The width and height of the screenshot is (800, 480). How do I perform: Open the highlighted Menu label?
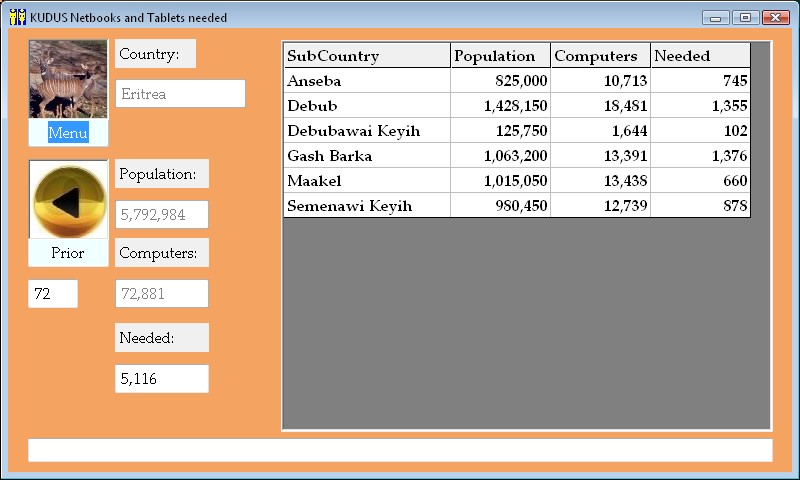point(68,133)
